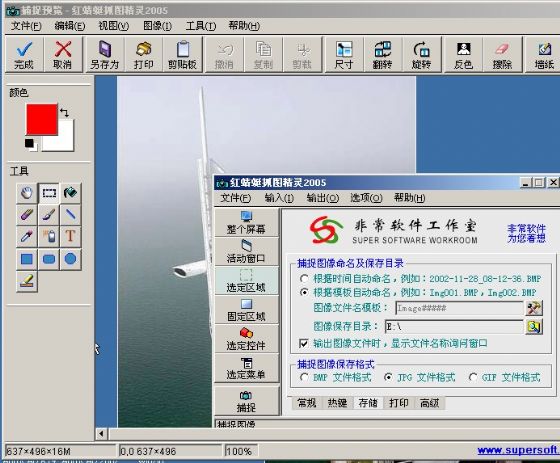This screenshot has height=463, width=560.
Task: Click 选定区域 capture button
Action: click(x=246, y=281)
